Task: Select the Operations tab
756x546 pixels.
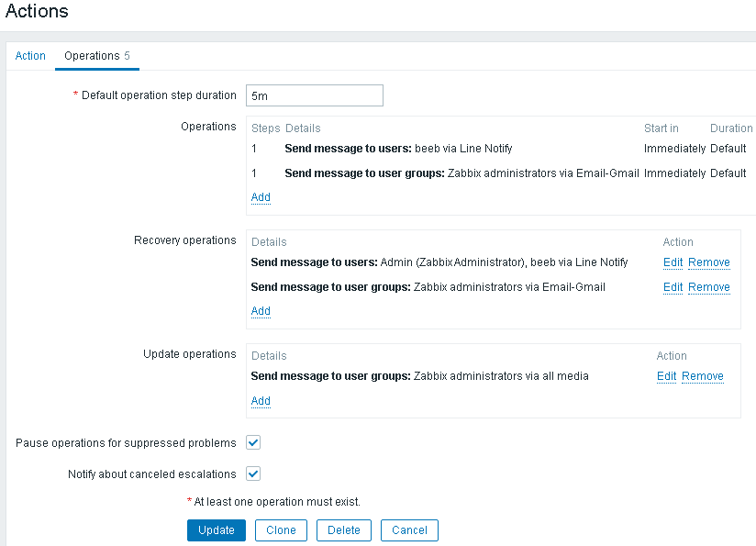Action: coord(97,56)
